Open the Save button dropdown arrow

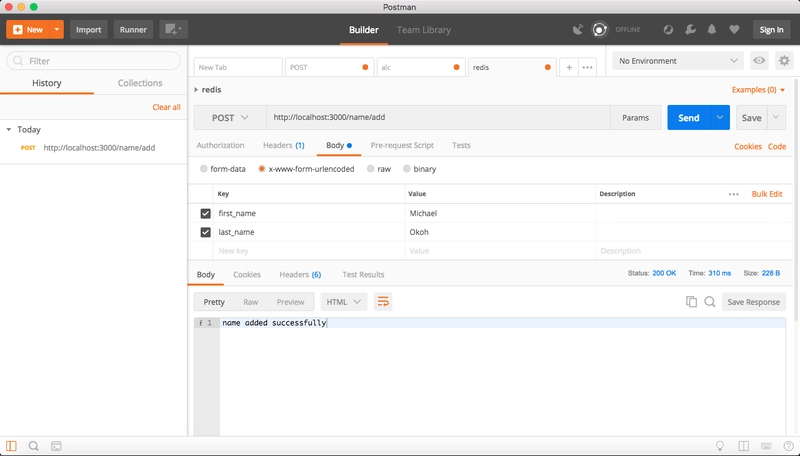(x=776, y=118)
